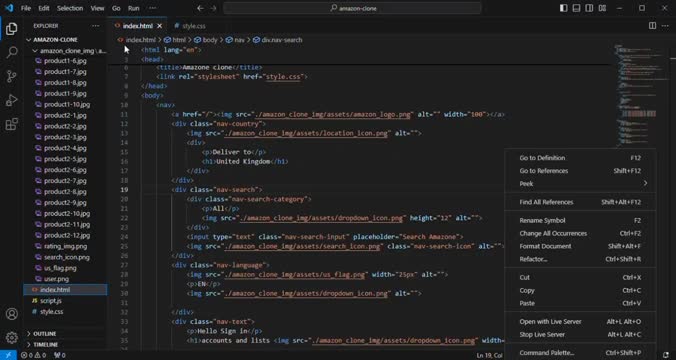Expand the OUTLINE section
Viewport: 676px width, 360px height.
tap(65, 334)
